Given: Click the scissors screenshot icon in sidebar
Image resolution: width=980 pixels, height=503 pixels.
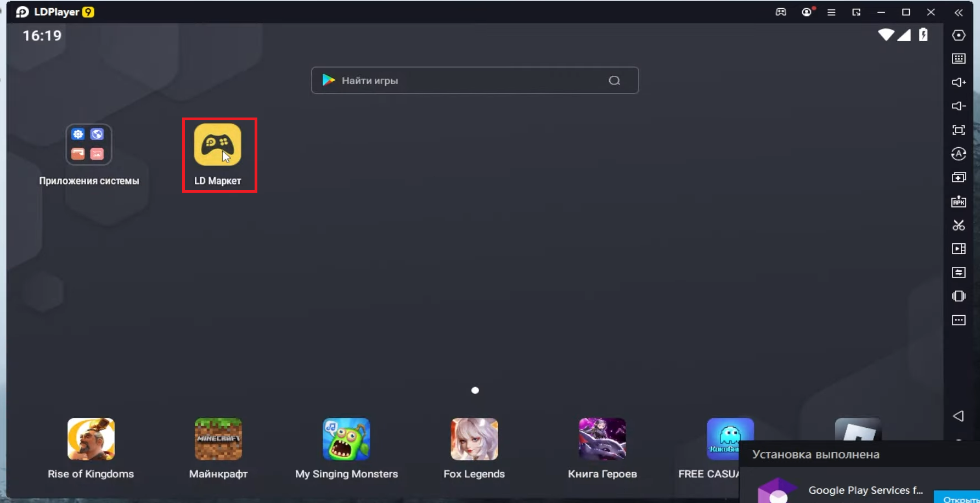Looking at the screenshot, I should pyautogui.click(x=959, y=225).
